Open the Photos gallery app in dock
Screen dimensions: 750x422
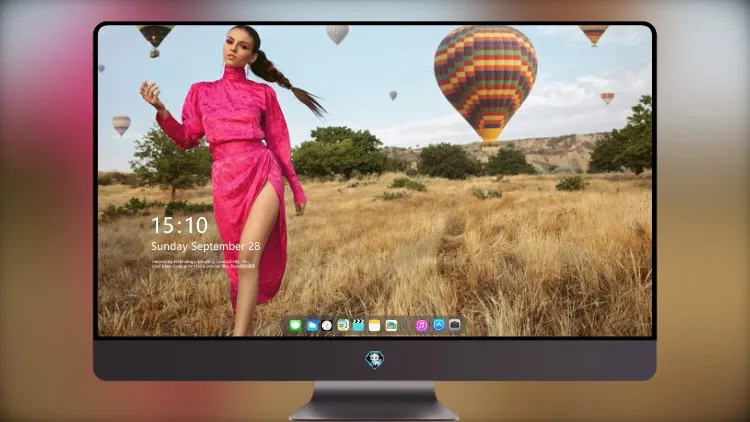click(x=391, y=325)
